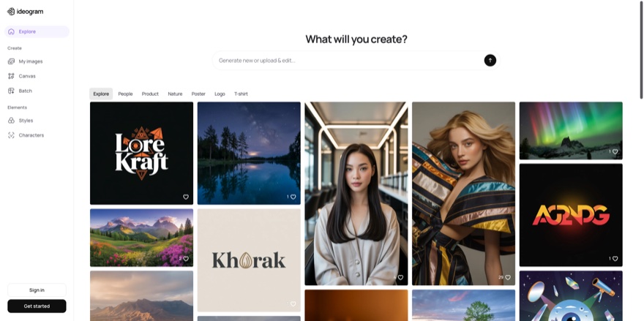The width and height of the screenshot is (644, 321).
Task: Like the aurora borealis image
Action: [615, 152]
